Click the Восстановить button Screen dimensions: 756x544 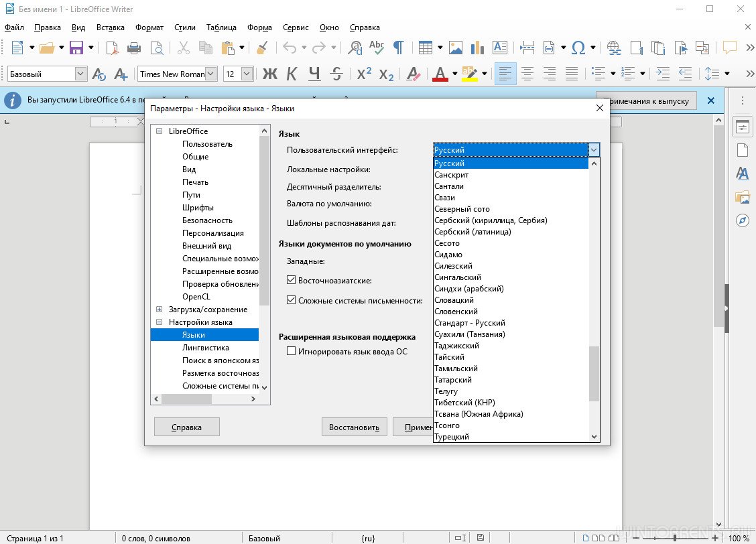(x=354, y=427)
